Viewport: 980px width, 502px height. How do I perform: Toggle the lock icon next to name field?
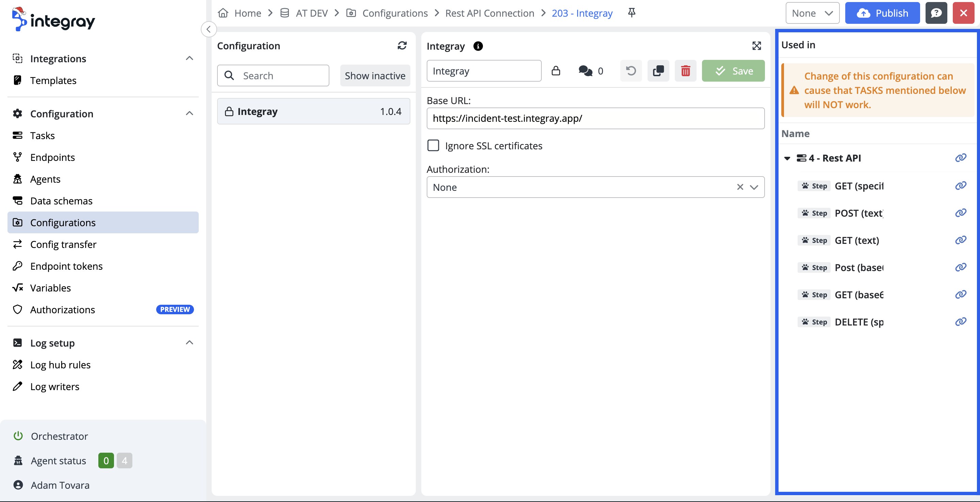click(555, 71)
